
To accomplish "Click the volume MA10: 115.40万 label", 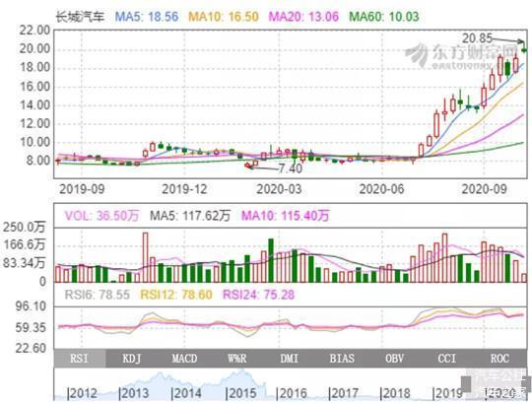I will click(x=285, y=216).
